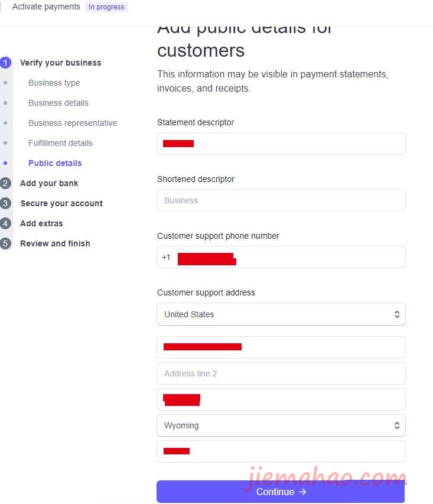
Task: Open Fulfillment details step
Action: point(60,143)
